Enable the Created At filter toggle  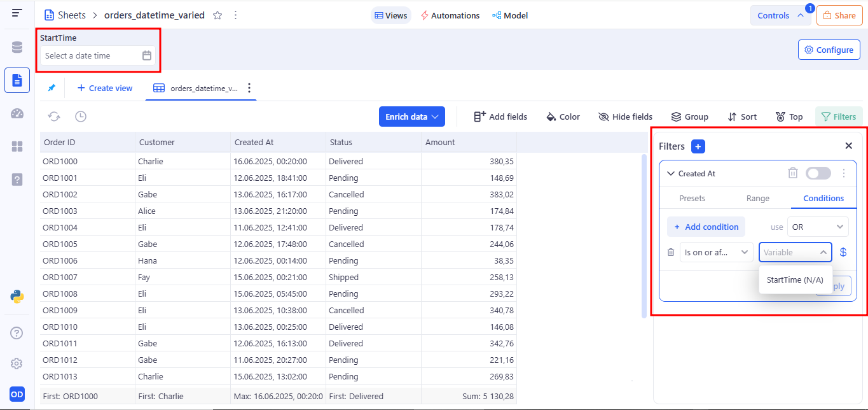pos(818,173)
